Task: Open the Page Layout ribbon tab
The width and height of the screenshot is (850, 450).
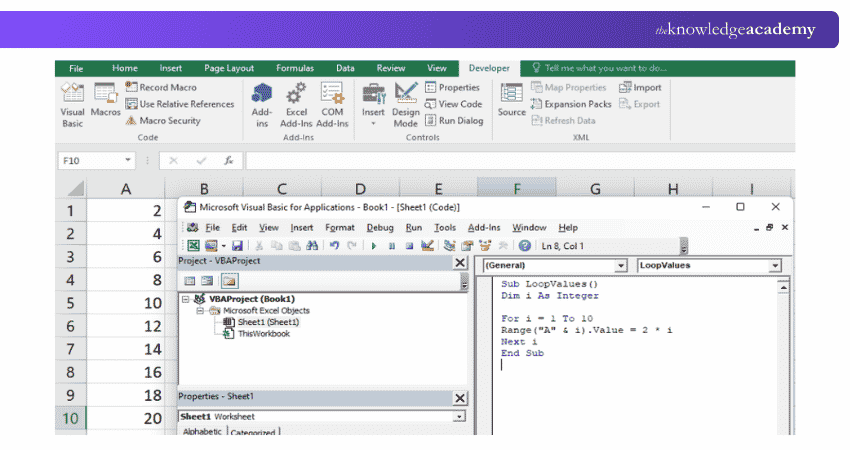Action: [229, 68]
